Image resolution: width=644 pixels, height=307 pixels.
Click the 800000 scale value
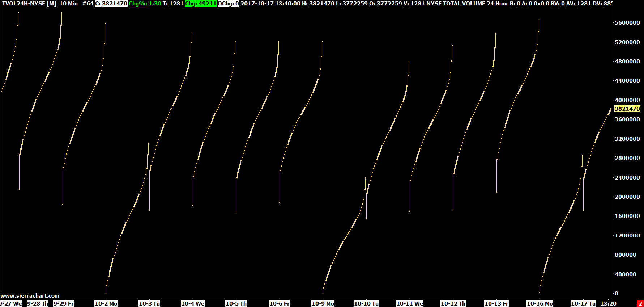pos(626,255)
